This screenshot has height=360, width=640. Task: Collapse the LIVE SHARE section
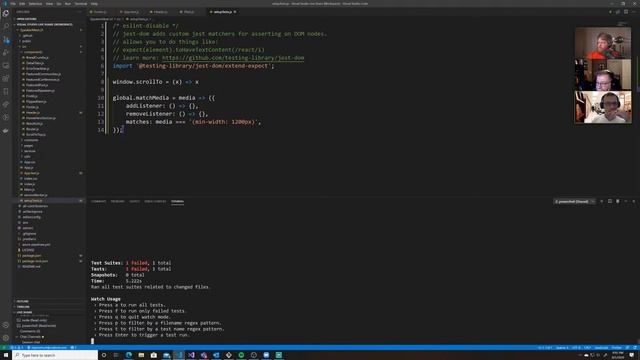click(x=24, y=312)
